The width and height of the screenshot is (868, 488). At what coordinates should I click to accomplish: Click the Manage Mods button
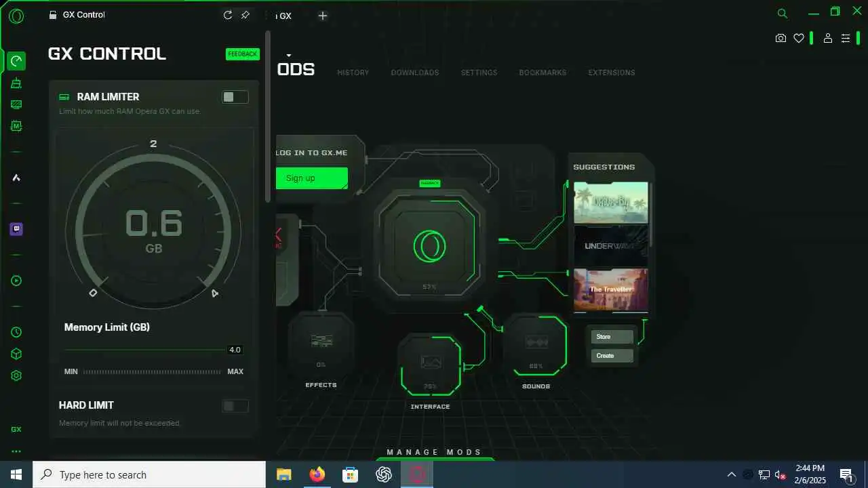(435, 453)
